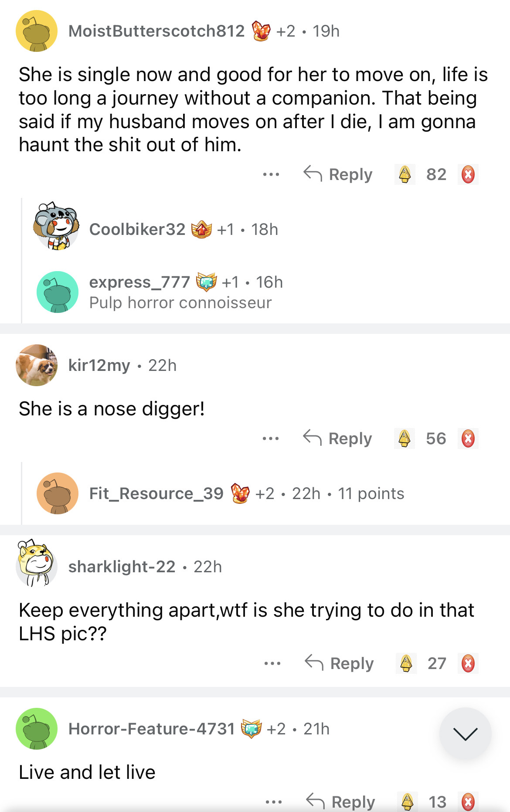Open more options for MoistButterscotch812's comment
Viewport: 510px width, 812px height.
coord(271,174)
